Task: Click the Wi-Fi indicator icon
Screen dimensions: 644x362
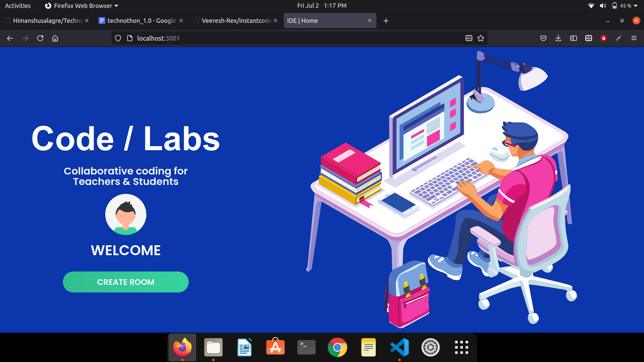Action: tap(591, 5)
